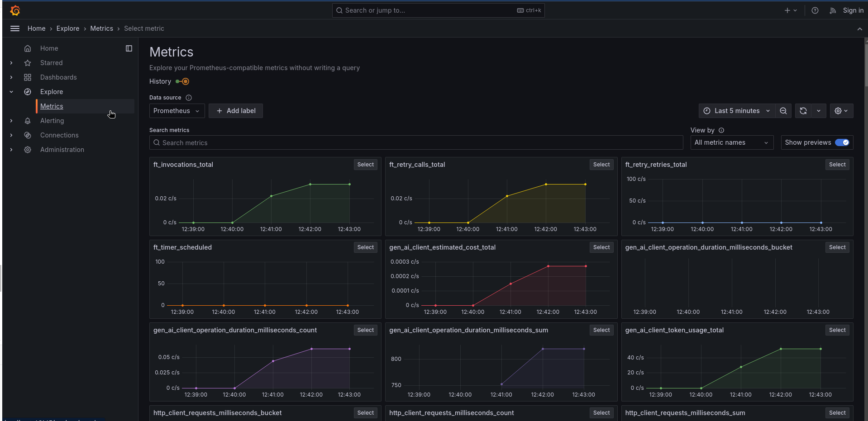Image resolution: width=868 pixels, height=421 pixels.
Task: Click the news feed icon near Sign in
Action: click(x=832, y=10)
